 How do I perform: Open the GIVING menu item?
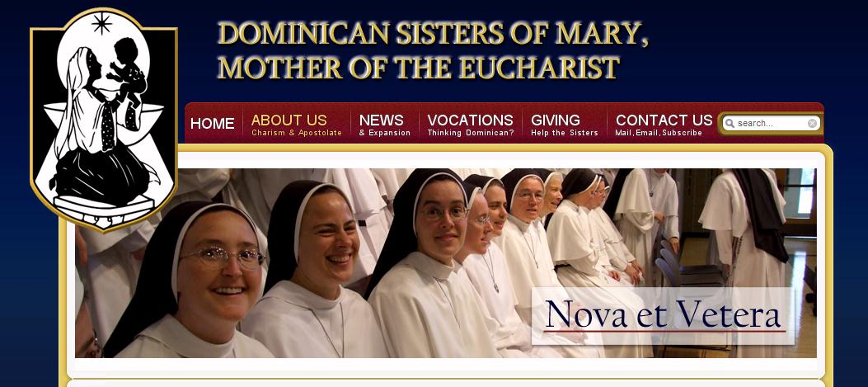556,120
